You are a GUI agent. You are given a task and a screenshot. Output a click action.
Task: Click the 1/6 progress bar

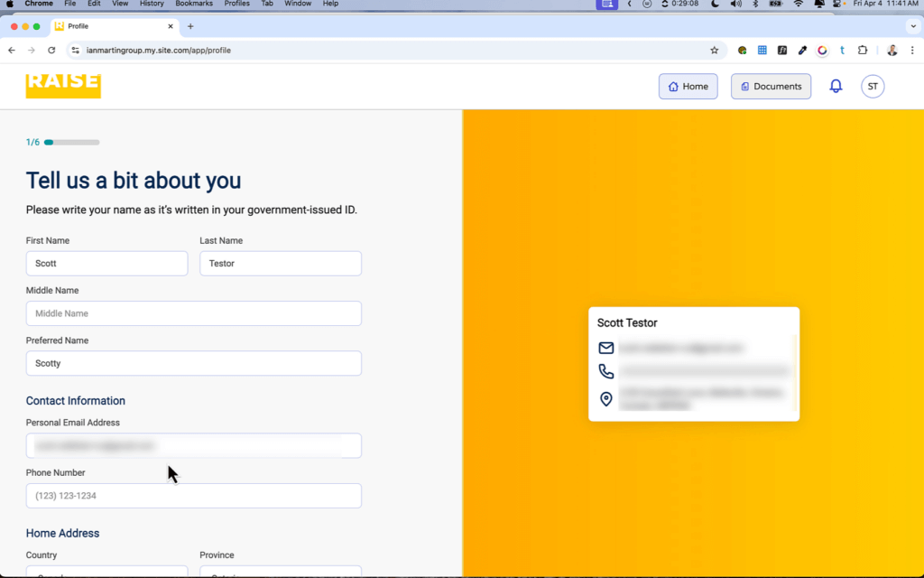tap(72, 142)
